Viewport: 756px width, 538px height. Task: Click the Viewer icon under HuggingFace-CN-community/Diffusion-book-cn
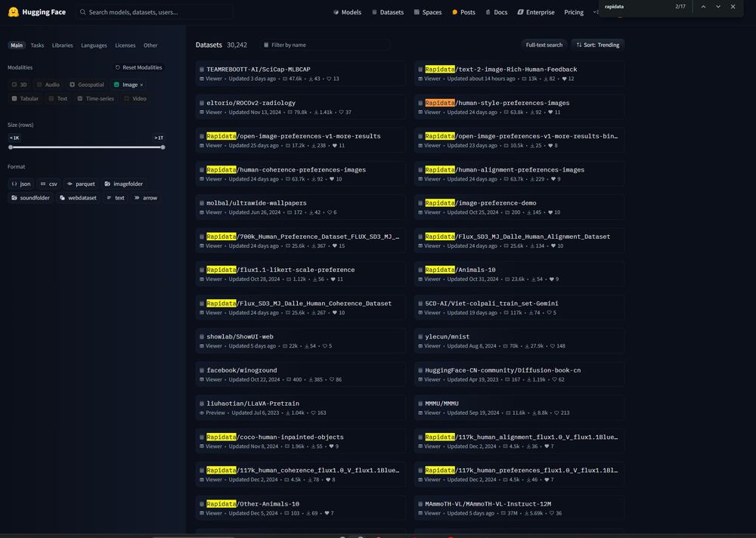420,380
